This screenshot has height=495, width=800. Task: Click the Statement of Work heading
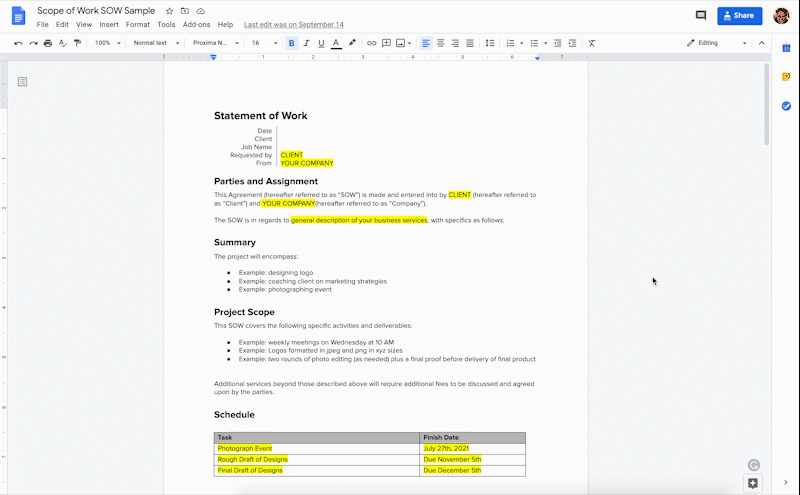260,116
